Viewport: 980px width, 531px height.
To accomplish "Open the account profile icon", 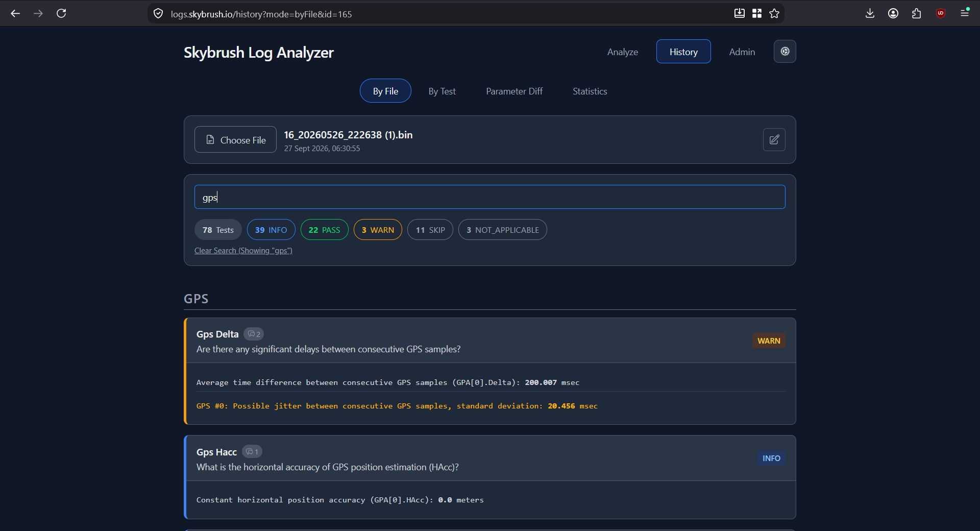I will [893, 14].
